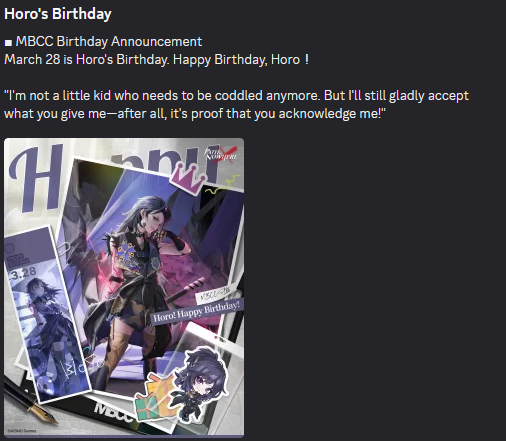Click the chibi Horo sticker

click(x=200, y=383)
